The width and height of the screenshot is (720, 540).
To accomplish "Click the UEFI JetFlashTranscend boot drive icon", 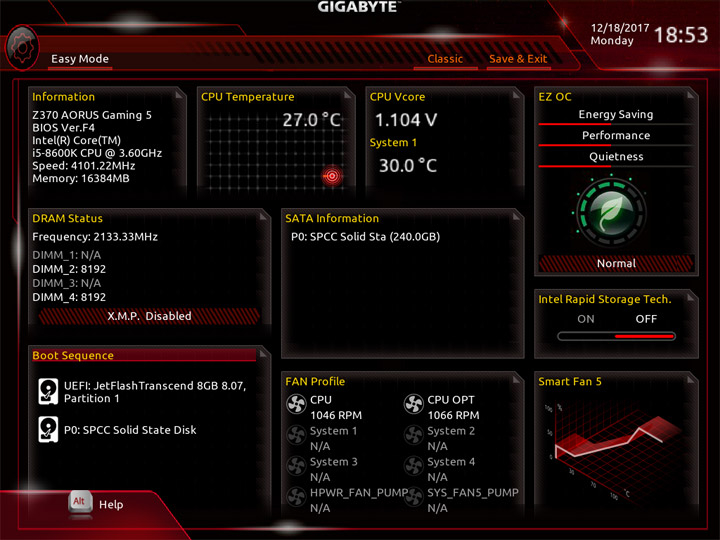I will pyautogui.click(x=48, y=391).
